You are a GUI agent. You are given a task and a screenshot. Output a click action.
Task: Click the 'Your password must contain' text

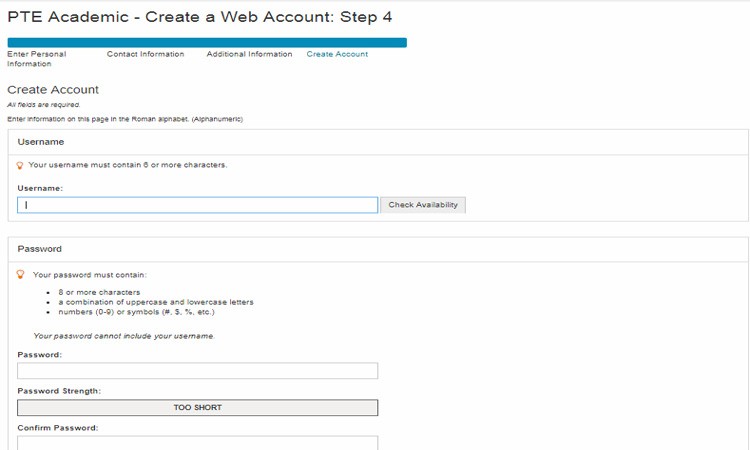pos(90,275)
